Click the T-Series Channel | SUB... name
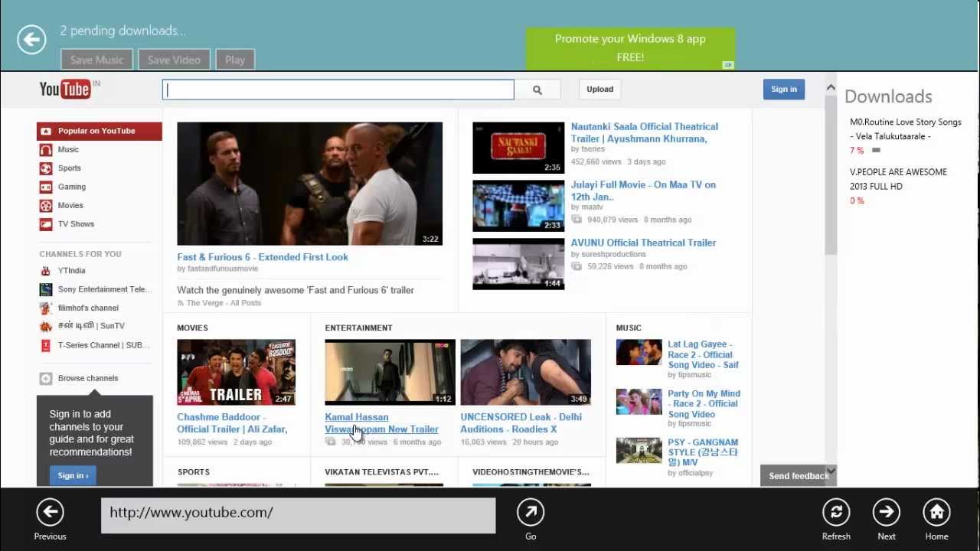Screen dimensions: 980x551 tap(104, 345)
